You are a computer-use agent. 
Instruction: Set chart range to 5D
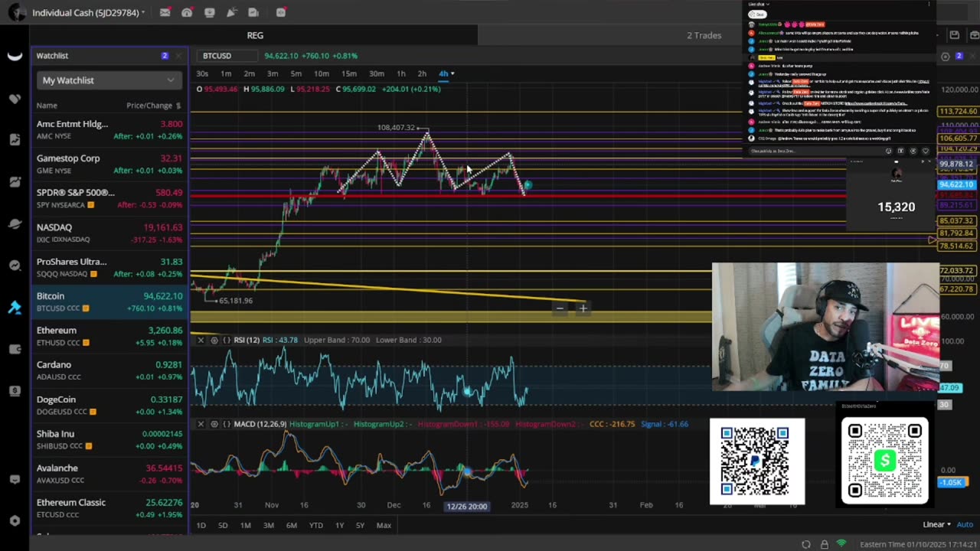[223, 525]
